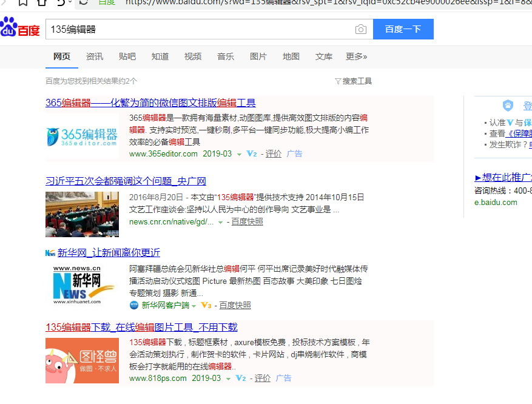Click the browser undo back-arrow icon
The height and width of the screenshot is (404, 532).
pyautogui.click(x=61, y=2)
